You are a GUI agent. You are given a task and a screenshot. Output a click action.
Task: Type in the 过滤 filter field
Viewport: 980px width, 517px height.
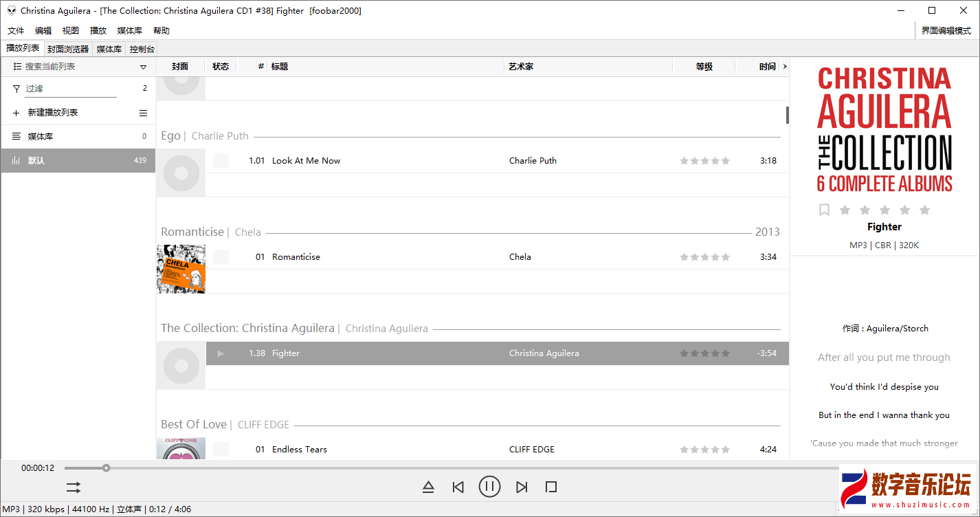(x=71, y=89)
